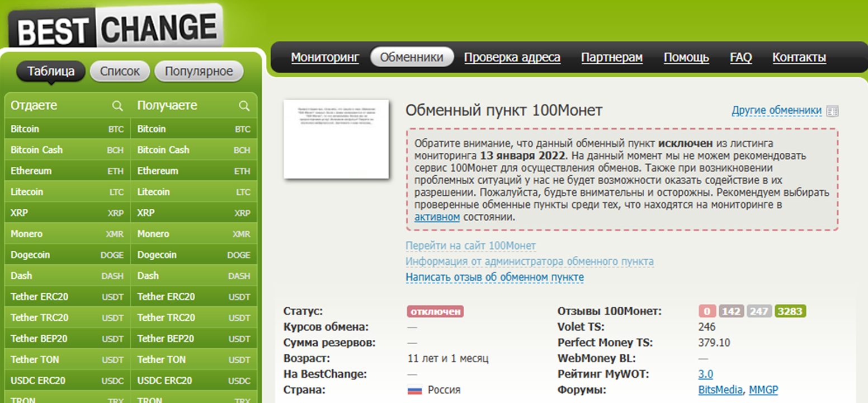Select Dogecoin in the Отдаете column
The width and height of the screenshot is (868, 403).
[x=67, y=255]
